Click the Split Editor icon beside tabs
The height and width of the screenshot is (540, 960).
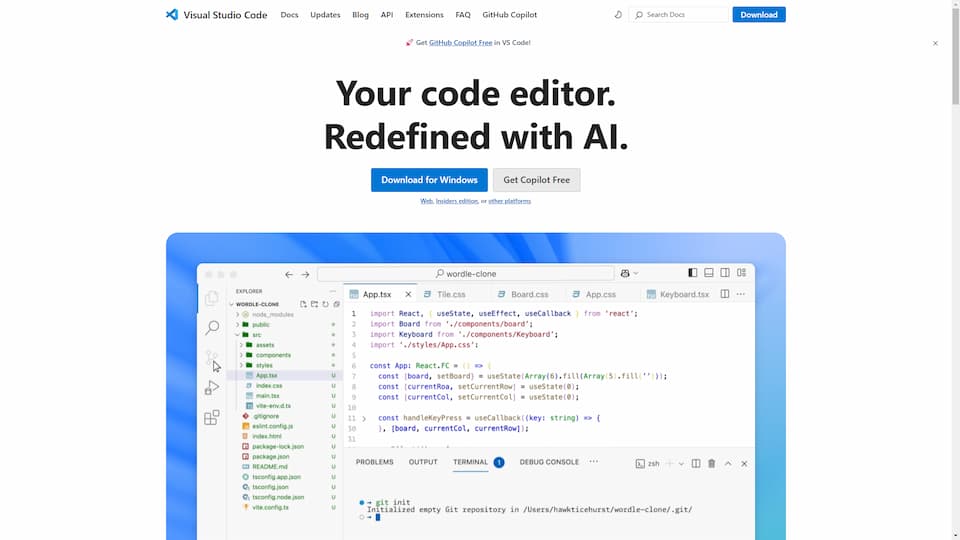(725, 294)
